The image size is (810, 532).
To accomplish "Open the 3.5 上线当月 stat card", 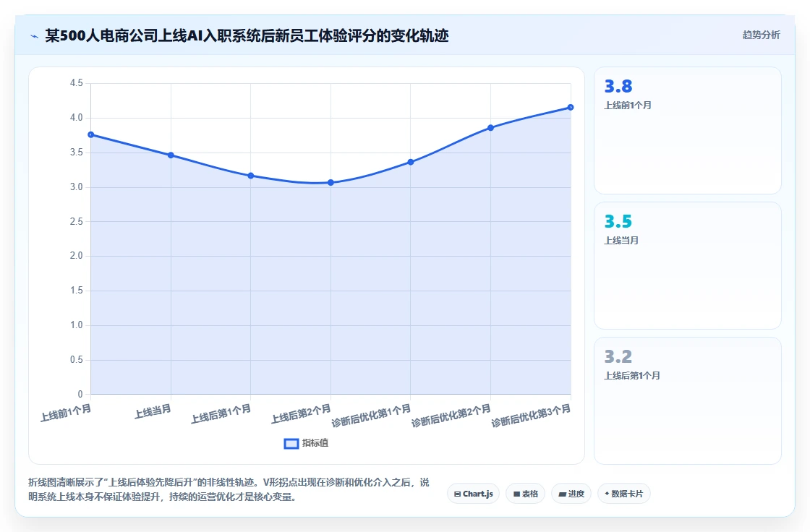I will coord(688,265).
